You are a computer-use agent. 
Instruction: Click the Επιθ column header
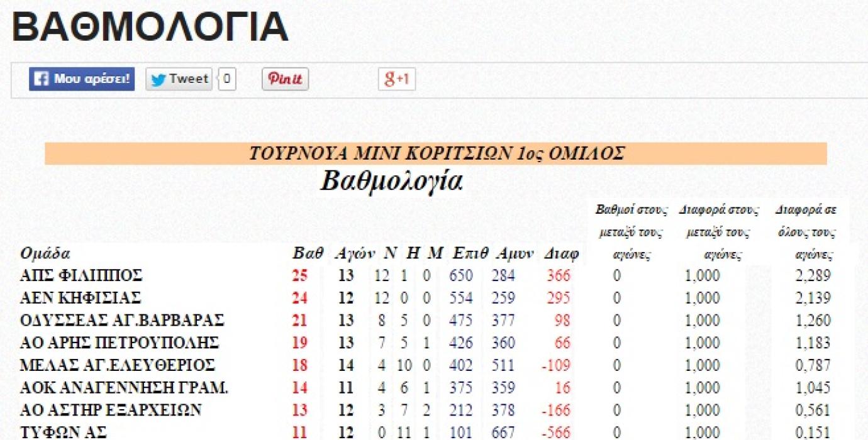(x=470, y=253)
